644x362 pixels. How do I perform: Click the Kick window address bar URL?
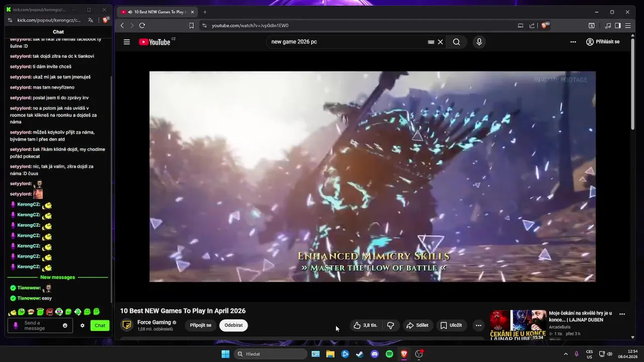pos(49,20)
